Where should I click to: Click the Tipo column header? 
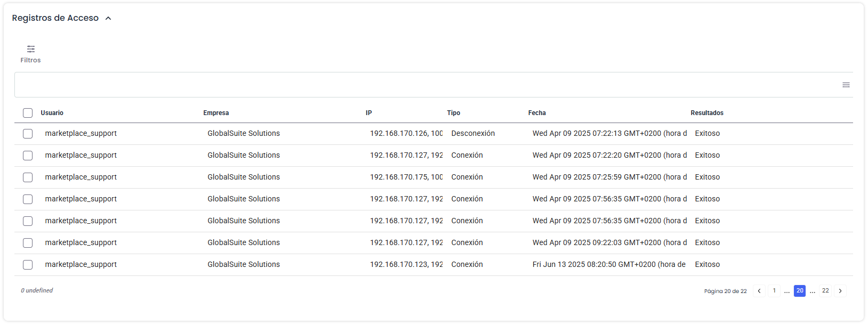pos(453,113)
